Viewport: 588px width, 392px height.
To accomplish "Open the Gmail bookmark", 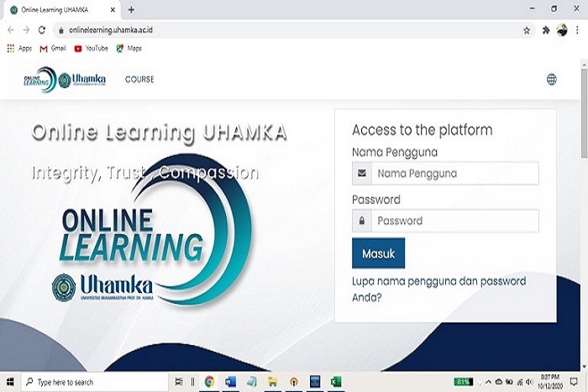I will point(52,49).
